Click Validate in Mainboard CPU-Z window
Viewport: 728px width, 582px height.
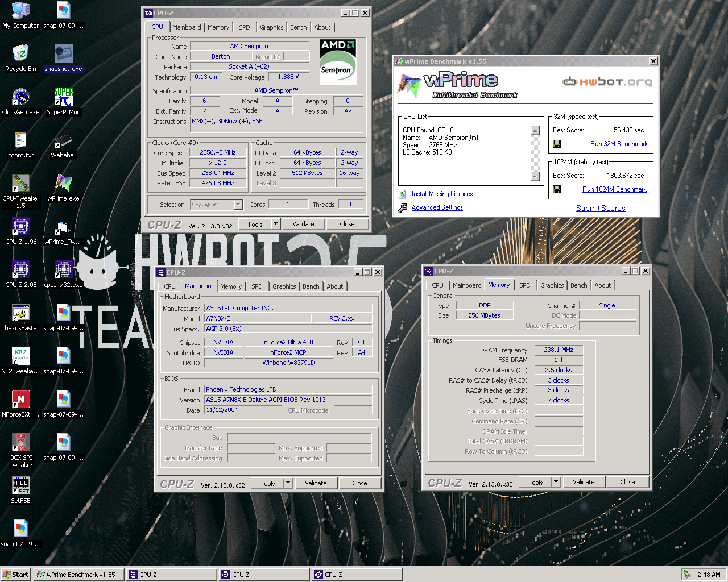[x=316, y=483]
